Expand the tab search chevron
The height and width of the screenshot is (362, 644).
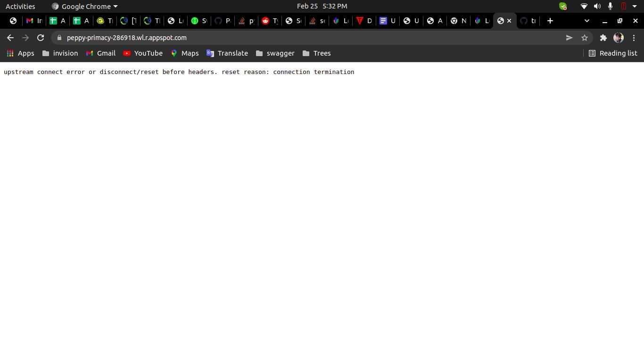click(586, 21)
